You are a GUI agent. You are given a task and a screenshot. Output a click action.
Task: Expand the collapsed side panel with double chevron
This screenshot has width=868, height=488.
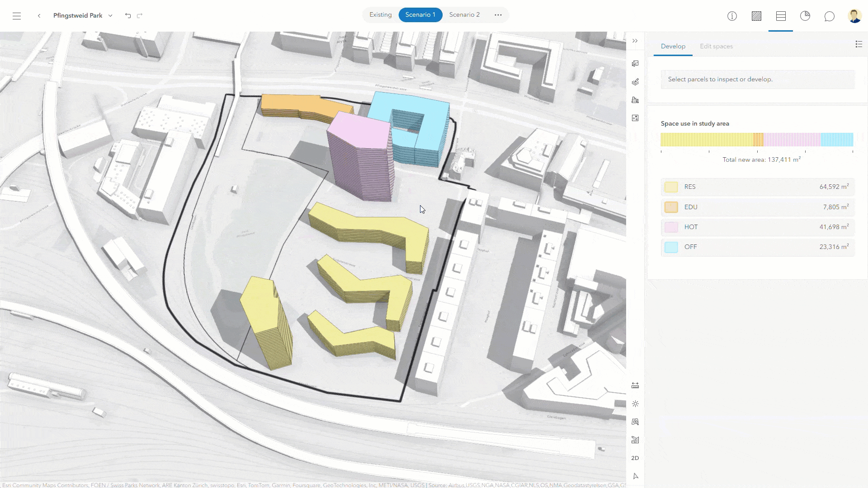tap(635, 40)
